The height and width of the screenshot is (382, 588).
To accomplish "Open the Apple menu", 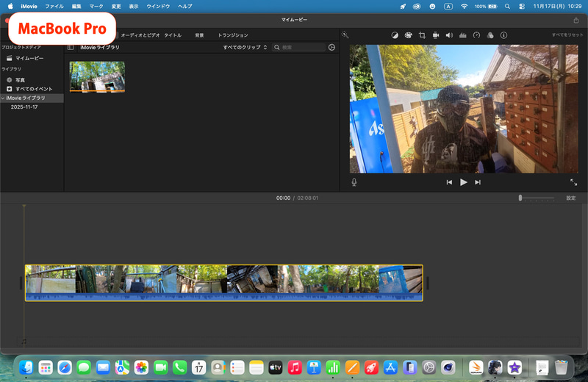I will coord(10,7).
